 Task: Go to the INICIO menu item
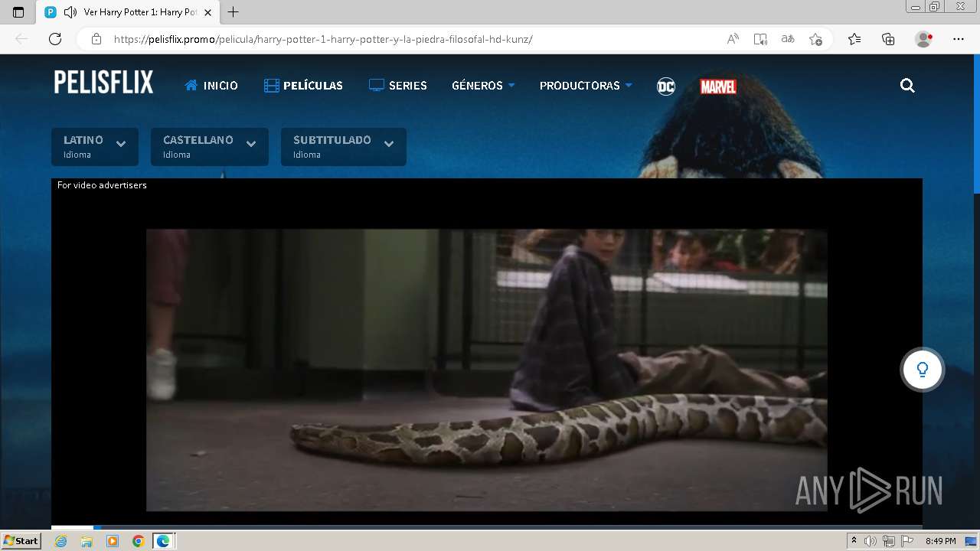211,86
